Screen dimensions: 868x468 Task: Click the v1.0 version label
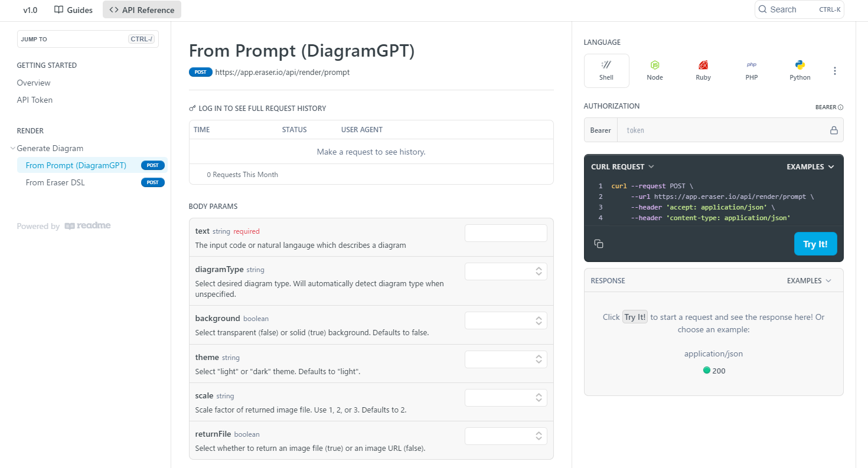pyautogui.click(x=30, y=10)
